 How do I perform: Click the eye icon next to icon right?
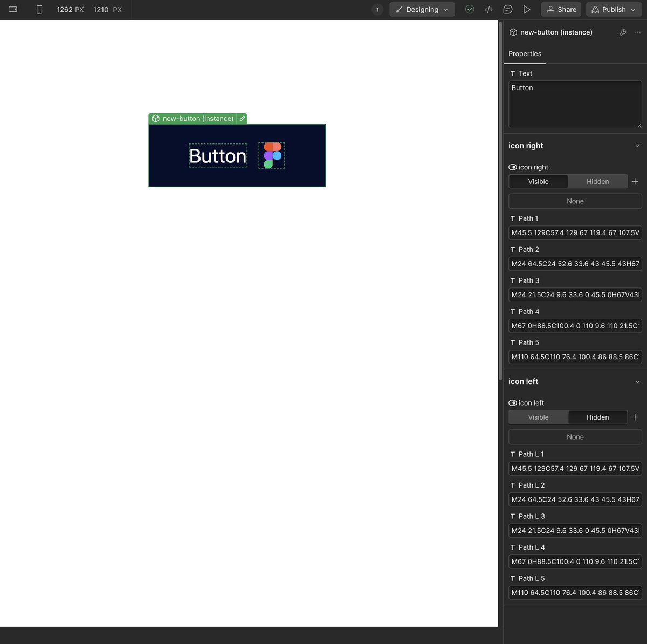[x=513, y=167]
